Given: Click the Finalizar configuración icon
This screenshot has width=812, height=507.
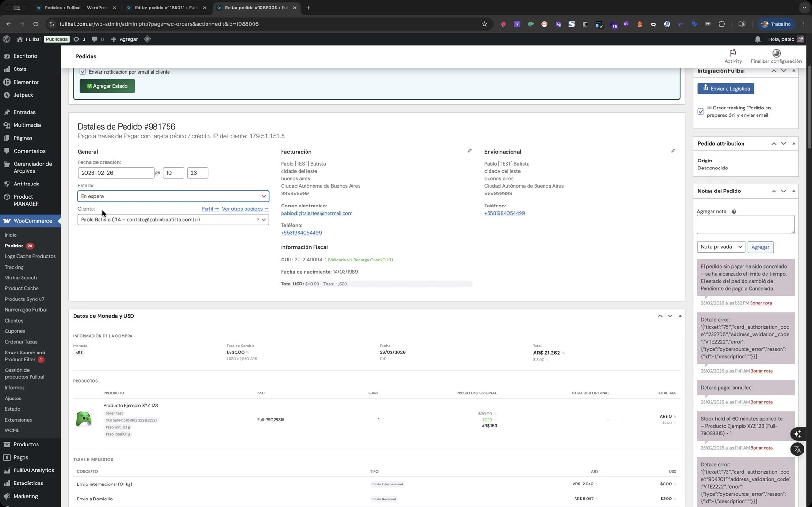Looking at the screenshot, I should point(776,53).
